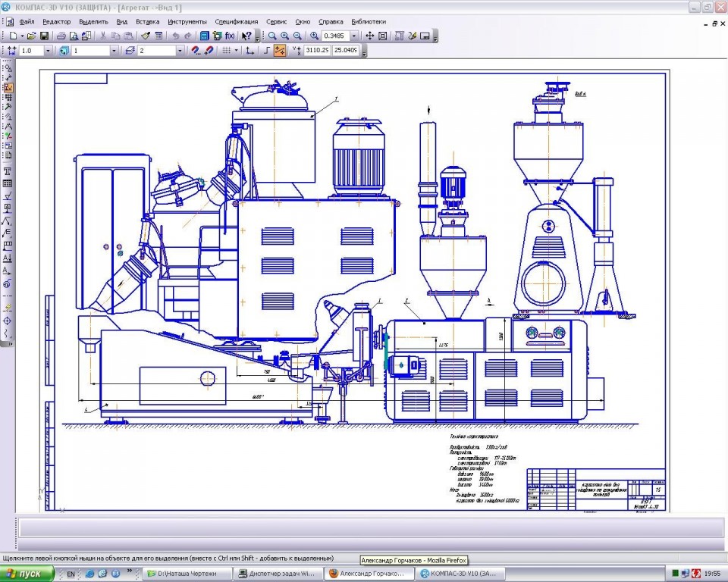Disable snaps with the crossed magnet icon
The height and width of the screenshot is (582, 728).
coord(209,51)
